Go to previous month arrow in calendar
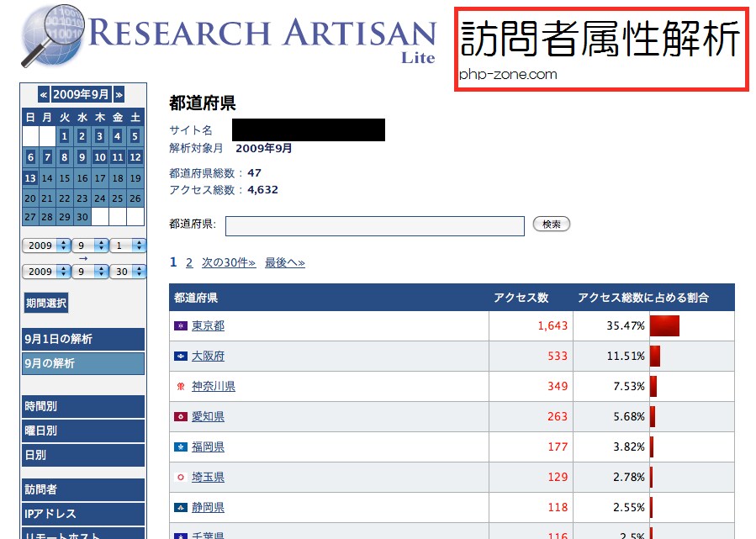Screen dimensions: 756x539 click(x=44, y=94)
